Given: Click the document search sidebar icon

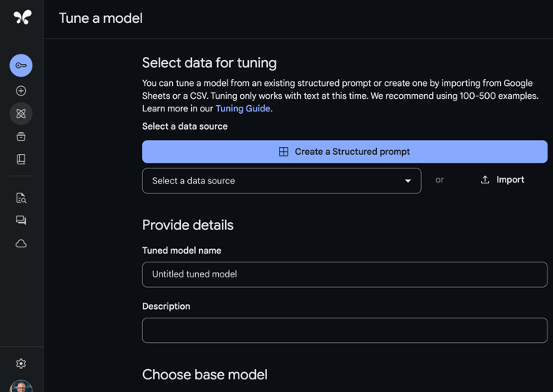Looking at the screenshot, I should (x=21, y=198).
